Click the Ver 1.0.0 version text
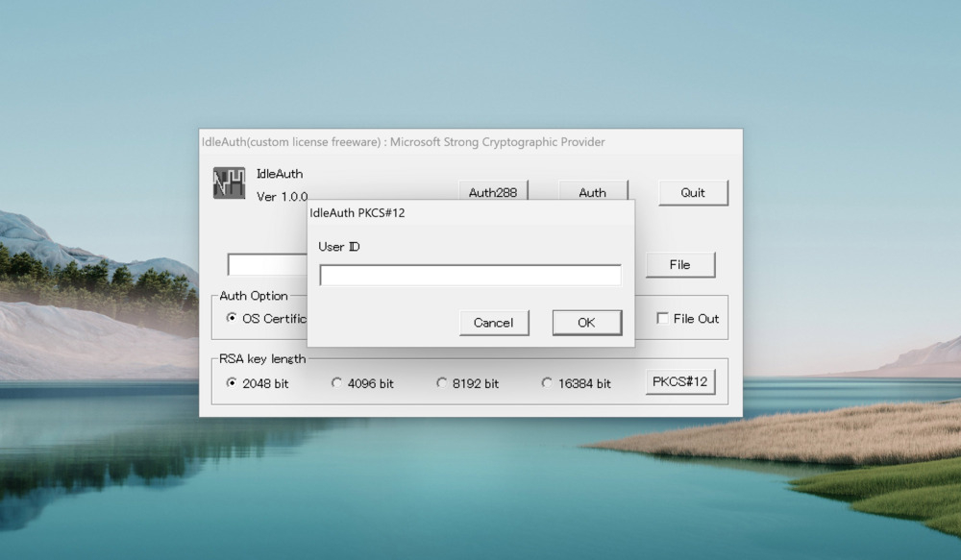 pyautogui.click(x=282, y=196)
